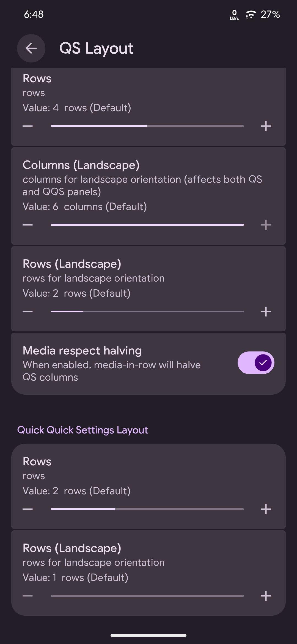
Task: Increase Quick QS Rows with plus
Action: coord(266,509)
